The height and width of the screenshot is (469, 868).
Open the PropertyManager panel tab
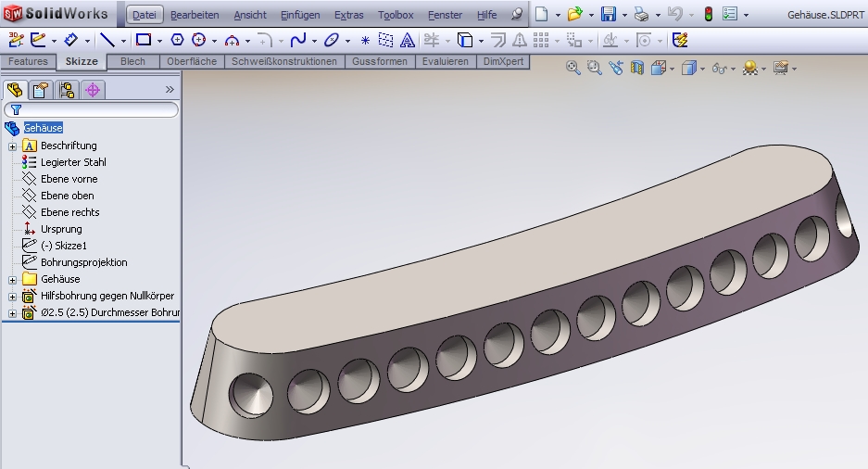click(x=40, y=90)
